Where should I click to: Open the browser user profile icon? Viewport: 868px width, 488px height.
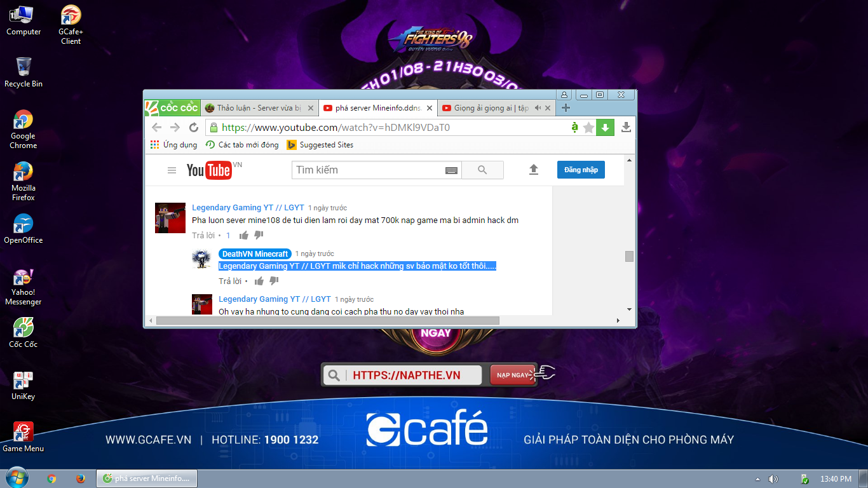(564, 95)
